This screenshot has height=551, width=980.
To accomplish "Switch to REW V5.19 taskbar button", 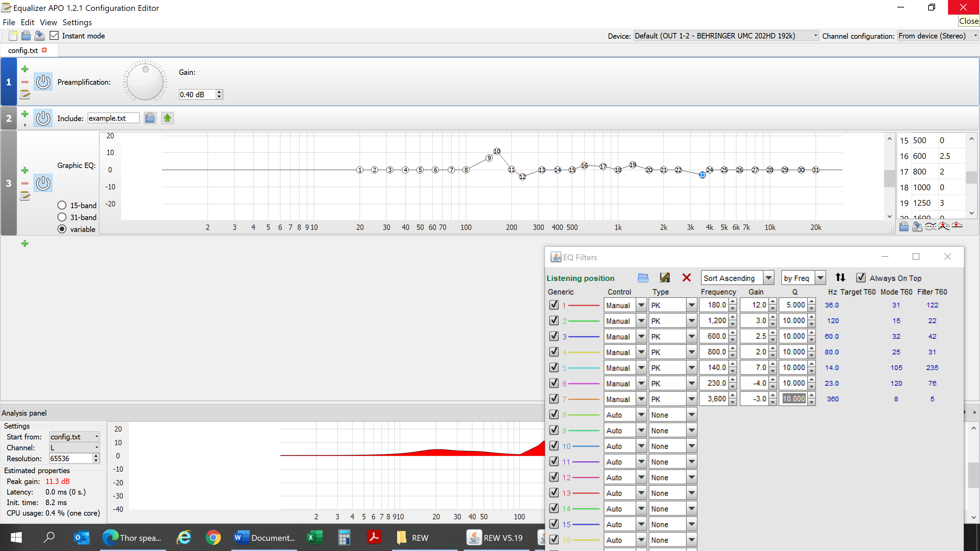I will [x=496, y=537].
